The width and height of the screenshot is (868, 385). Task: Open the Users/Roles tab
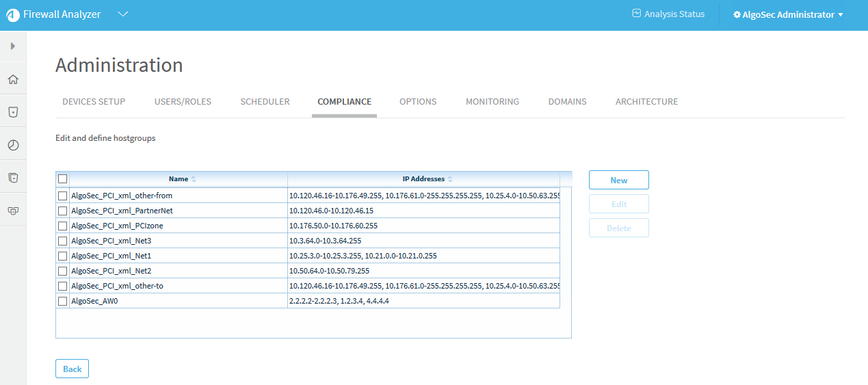click(183, 102)
